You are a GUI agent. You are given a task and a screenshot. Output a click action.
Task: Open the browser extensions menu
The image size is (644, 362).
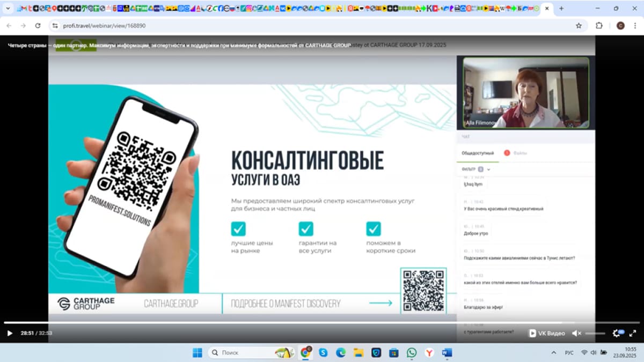pyautogui.click(x=599, y=25)
